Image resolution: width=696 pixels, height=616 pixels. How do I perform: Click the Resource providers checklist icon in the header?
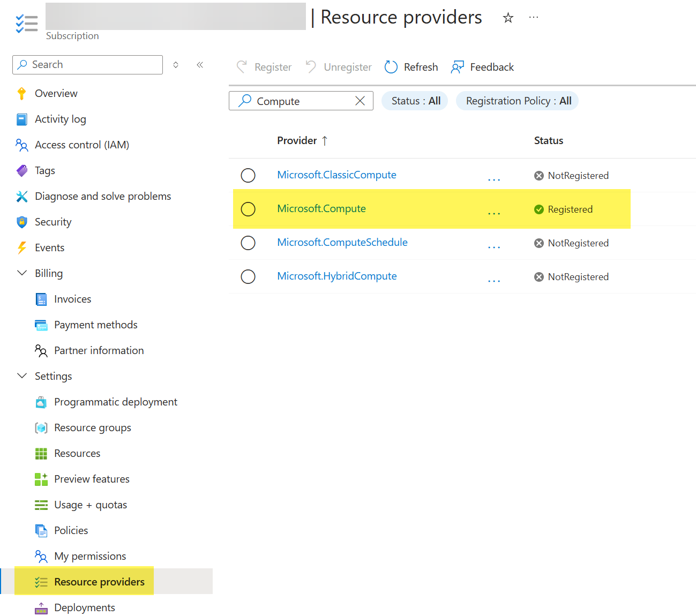coord(27,24)
